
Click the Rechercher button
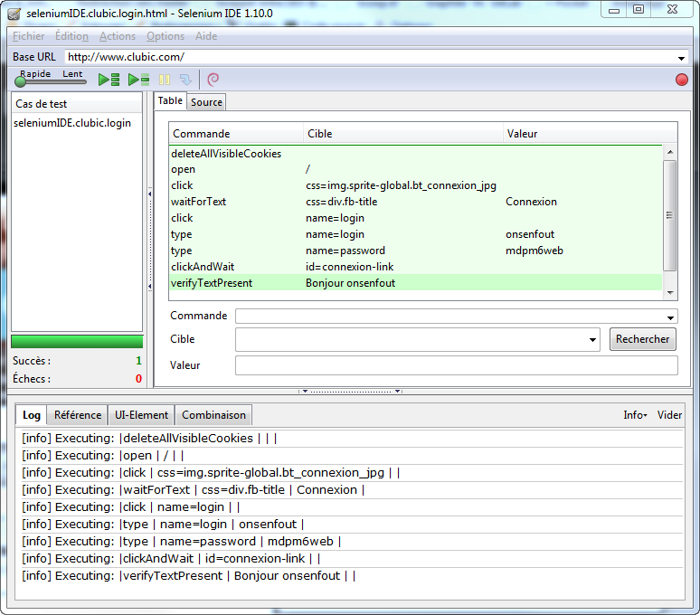tap(642, 339)
